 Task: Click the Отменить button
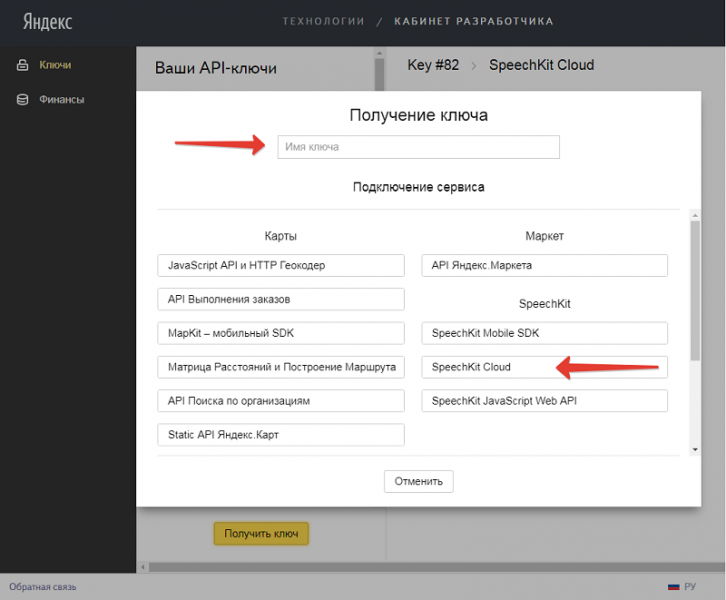tap(419, 481)
